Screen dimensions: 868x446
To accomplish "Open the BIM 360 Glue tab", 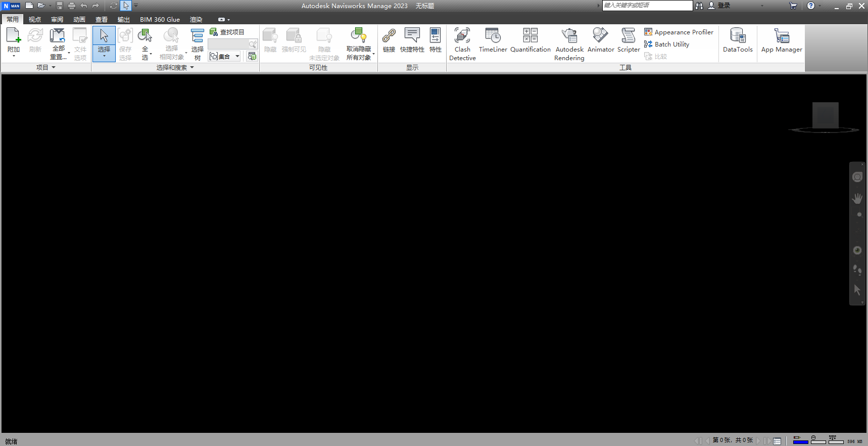I will [160, 19].
